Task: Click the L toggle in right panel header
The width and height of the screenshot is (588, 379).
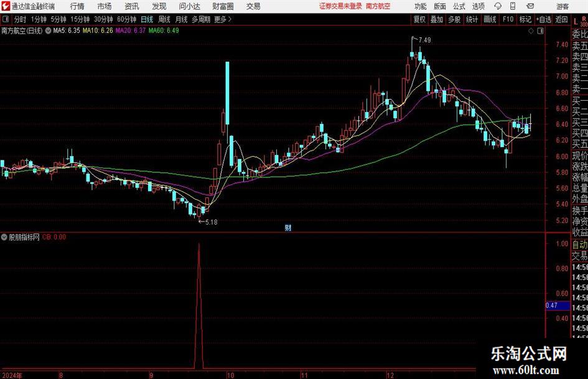Action: (576, 22)
